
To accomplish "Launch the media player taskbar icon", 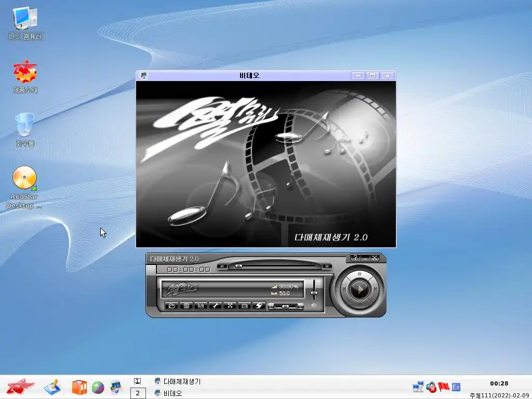I will [116, 387].
